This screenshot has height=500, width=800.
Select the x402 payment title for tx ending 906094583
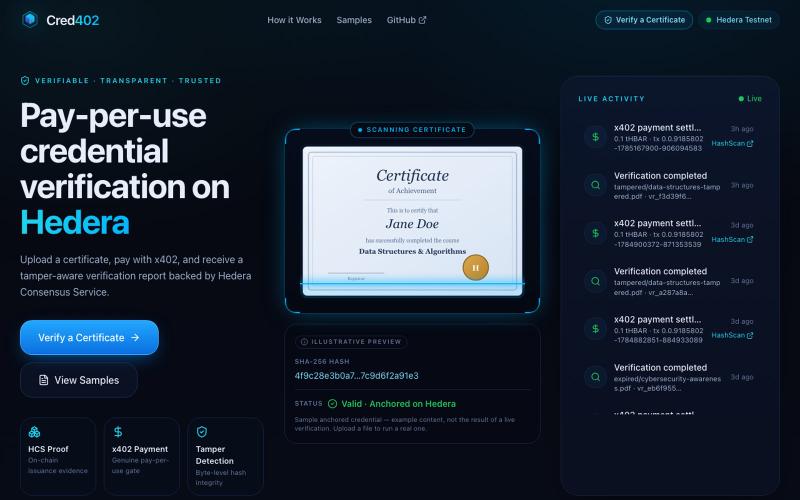(657, 128)
